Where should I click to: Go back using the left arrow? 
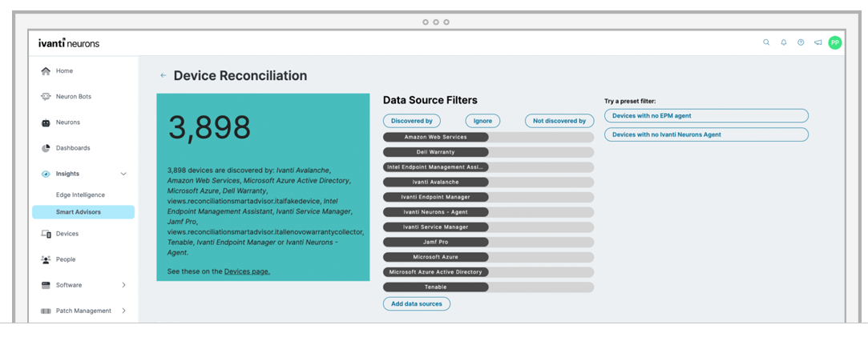point(164,76)
